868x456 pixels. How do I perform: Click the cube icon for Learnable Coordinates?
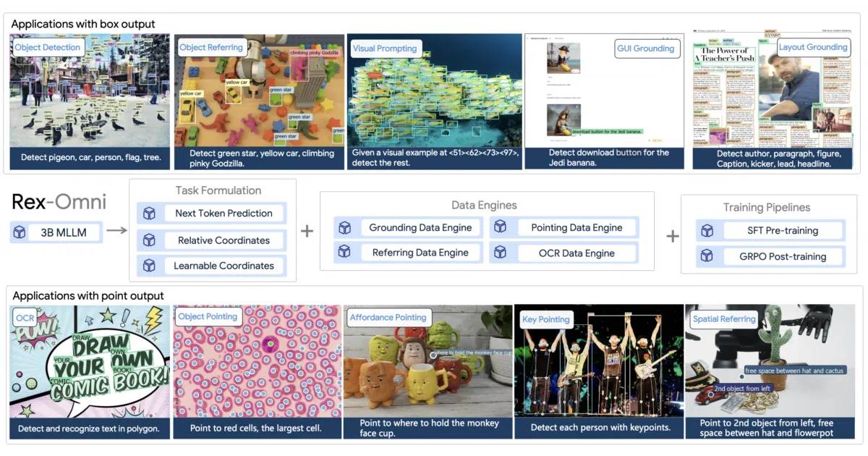pyautogui.click(x=150, y=266)
